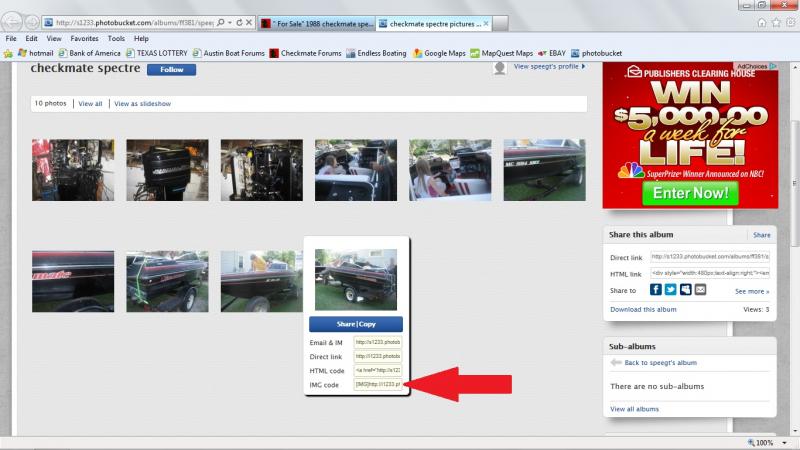
Task: Click the photo Direct link field in popup
Action: coord(378,356)
